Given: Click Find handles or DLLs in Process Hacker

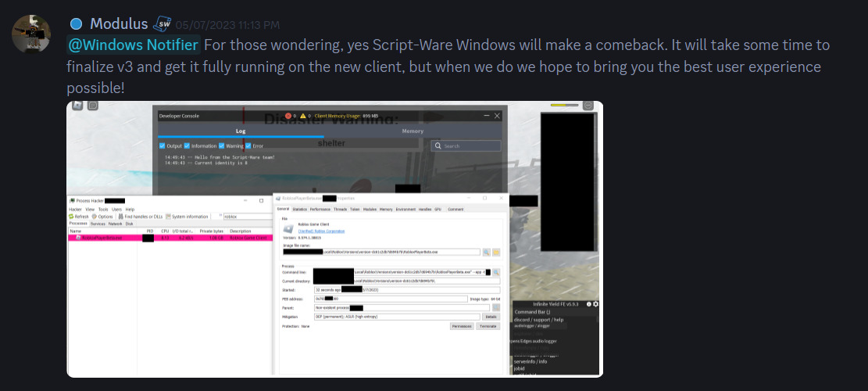Looking at the screenshot, I should click(140, 217).
